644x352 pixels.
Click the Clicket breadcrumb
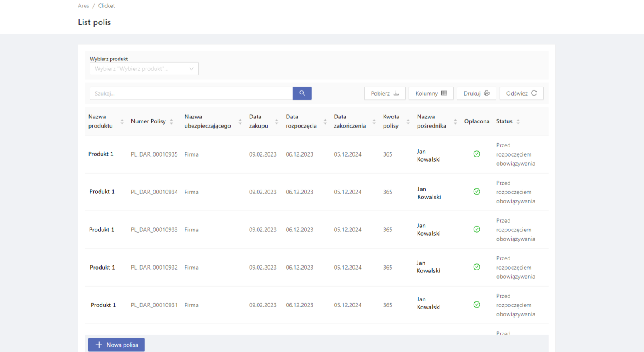107,6
